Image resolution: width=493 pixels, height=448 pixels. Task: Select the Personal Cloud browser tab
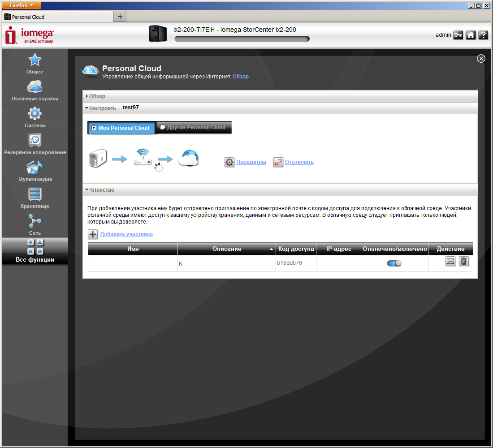pos(58,17)
